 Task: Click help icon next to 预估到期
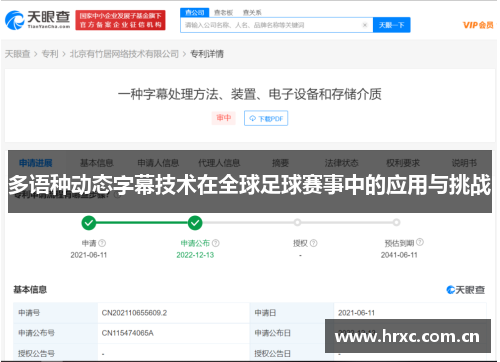pos(420,242)
